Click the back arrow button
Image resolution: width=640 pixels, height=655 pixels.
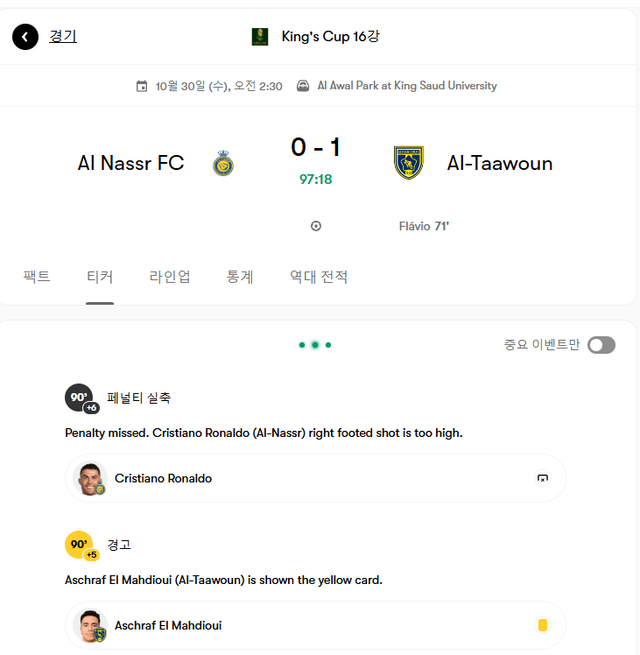(x=26, y=37)
